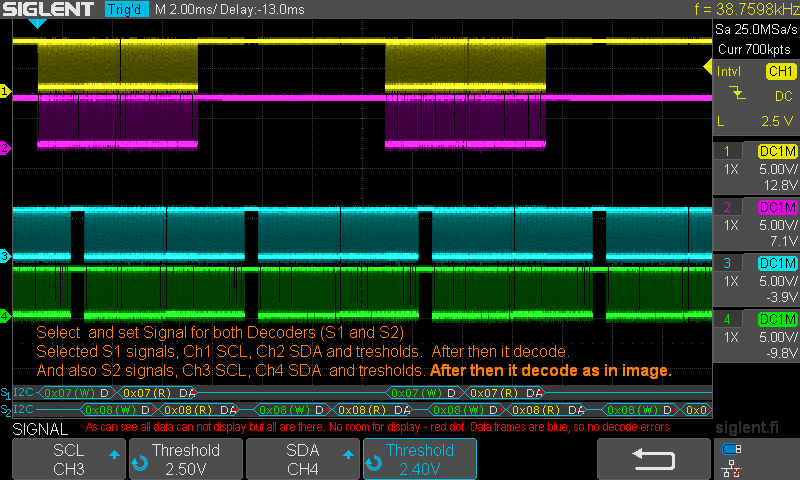This screenshot has height=480, width=800.
Task: Click the channel 4 ground level marker
Action: click(5, 316)
